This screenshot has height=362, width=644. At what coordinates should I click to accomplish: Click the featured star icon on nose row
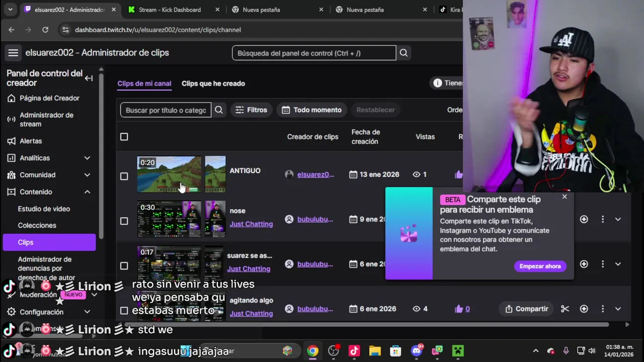[x=584, y=219]
